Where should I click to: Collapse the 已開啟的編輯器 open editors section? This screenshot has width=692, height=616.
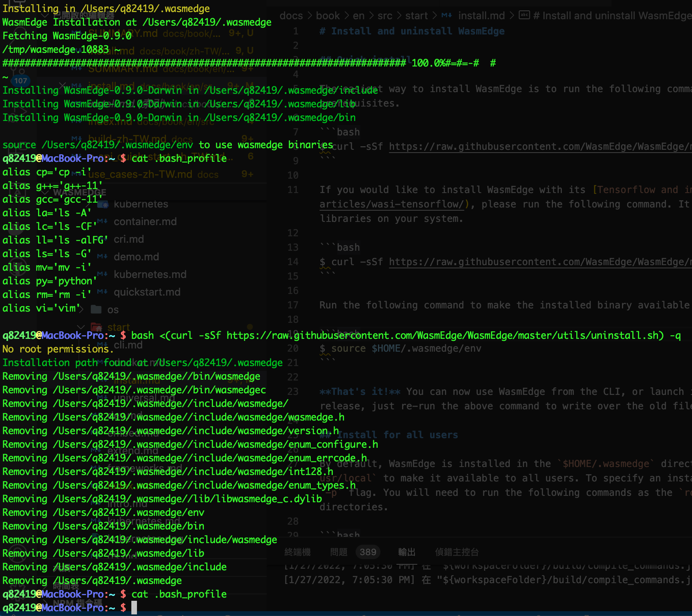tap(45, 14)
